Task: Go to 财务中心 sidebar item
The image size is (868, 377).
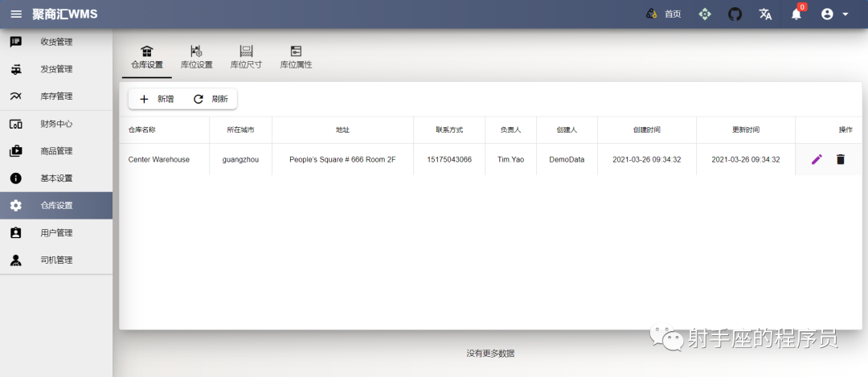Action: (56, 124)
